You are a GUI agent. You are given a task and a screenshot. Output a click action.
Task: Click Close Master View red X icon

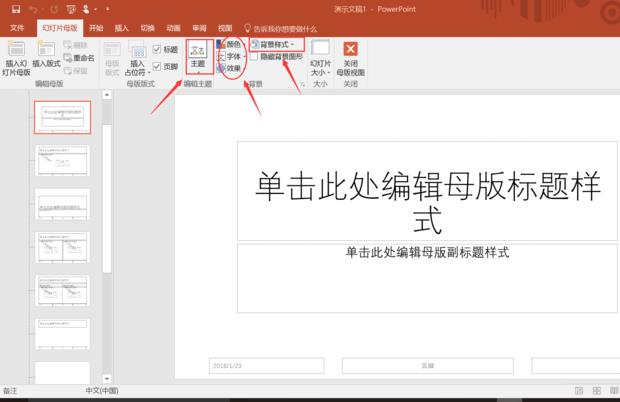[350, 48]
